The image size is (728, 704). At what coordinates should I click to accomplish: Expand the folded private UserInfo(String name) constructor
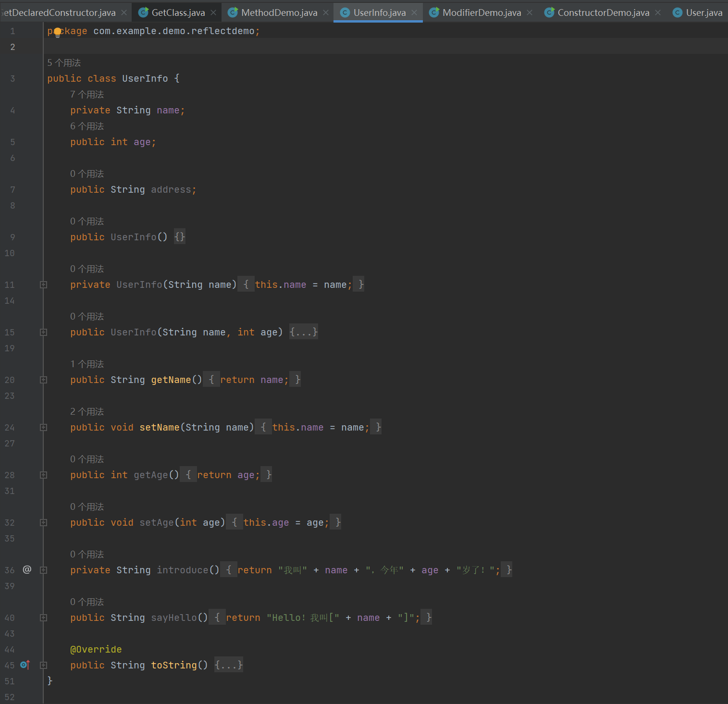[x=43, y=284]
